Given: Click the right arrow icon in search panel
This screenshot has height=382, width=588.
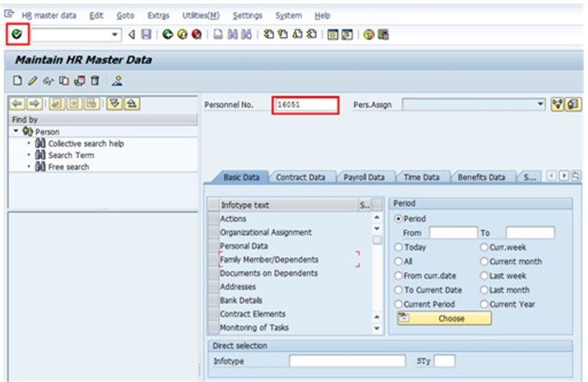Looking at the screenshot, I should [34, 104].
